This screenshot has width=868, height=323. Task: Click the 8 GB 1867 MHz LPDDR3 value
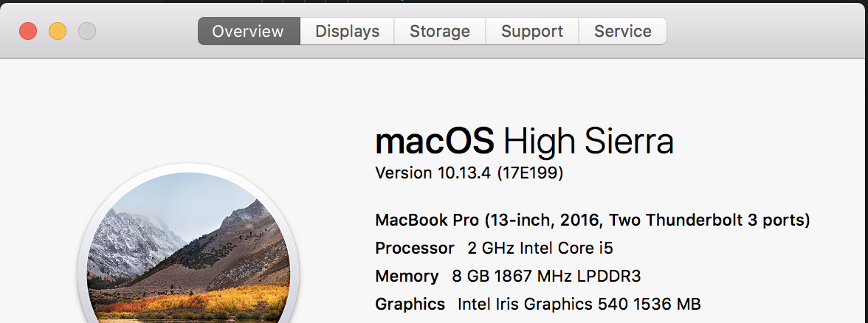(546, 276)
